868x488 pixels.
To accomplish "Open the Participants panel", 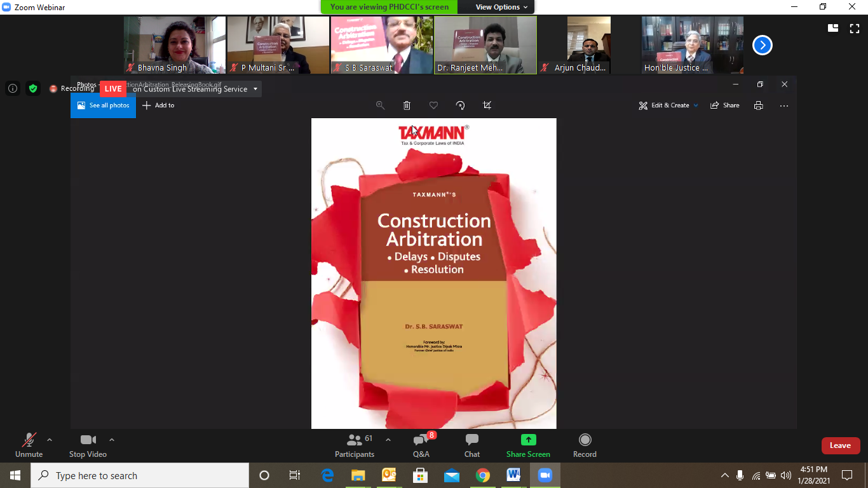I will coord(355,445).
